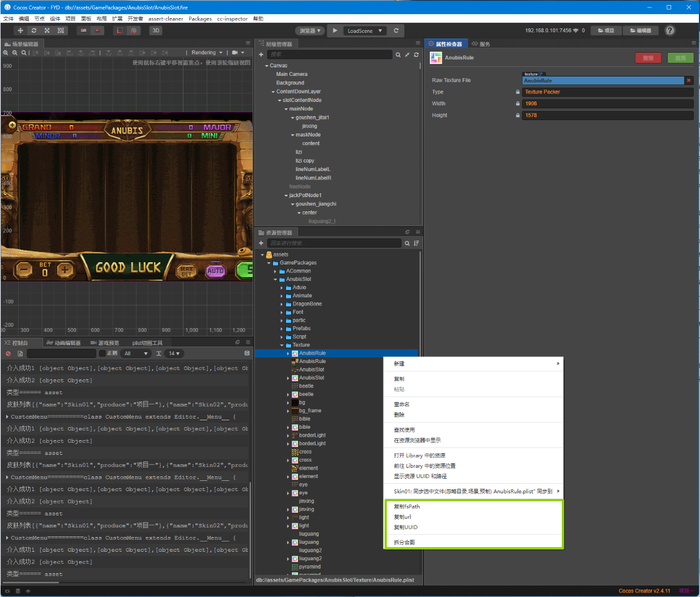Toggle the lock beside Width property
The height and width of the screenshot is (597, 700).
click(x=518, y=104)
